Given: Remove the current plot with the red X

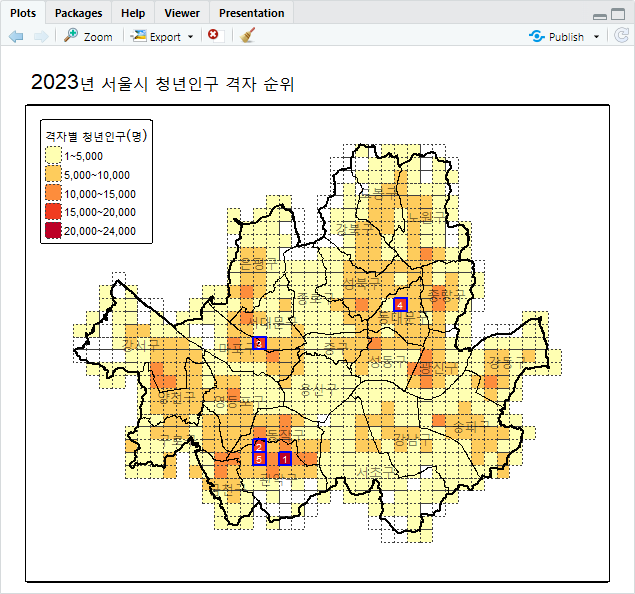Looking at the screenshot, I should (213, 35).
